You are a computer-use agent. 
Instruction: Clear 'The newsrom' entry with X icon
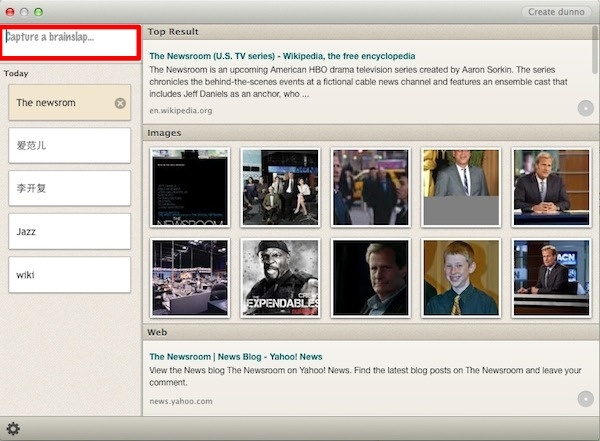[x=120, y=103]
